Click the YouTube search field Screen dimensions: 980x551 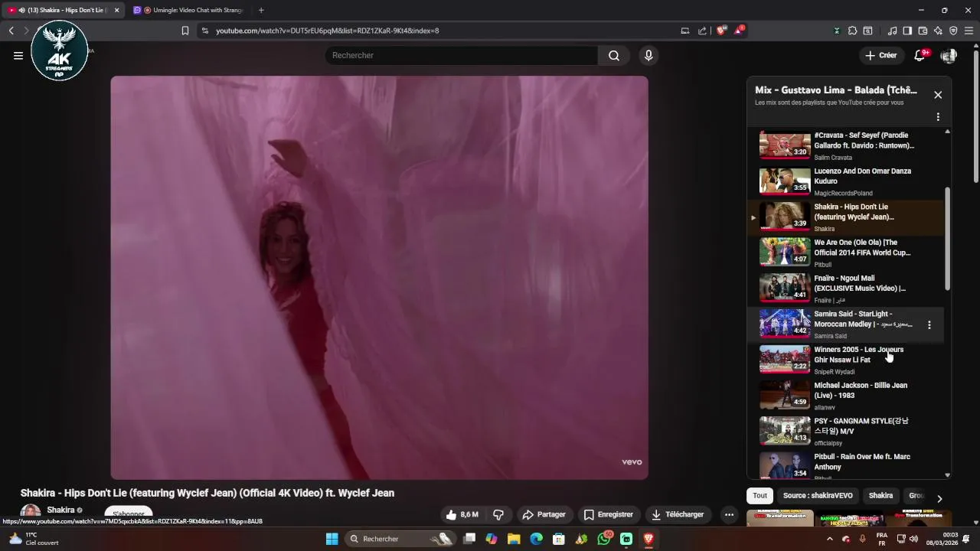pos(462,55)
